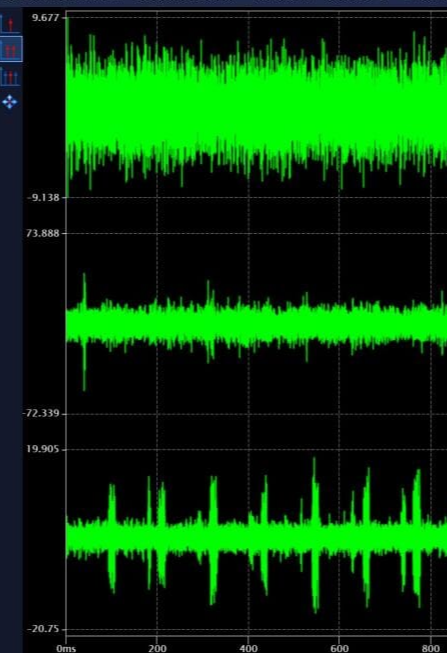Click the 19.905 axis value

pyautogui.click(x=43, y=449)
